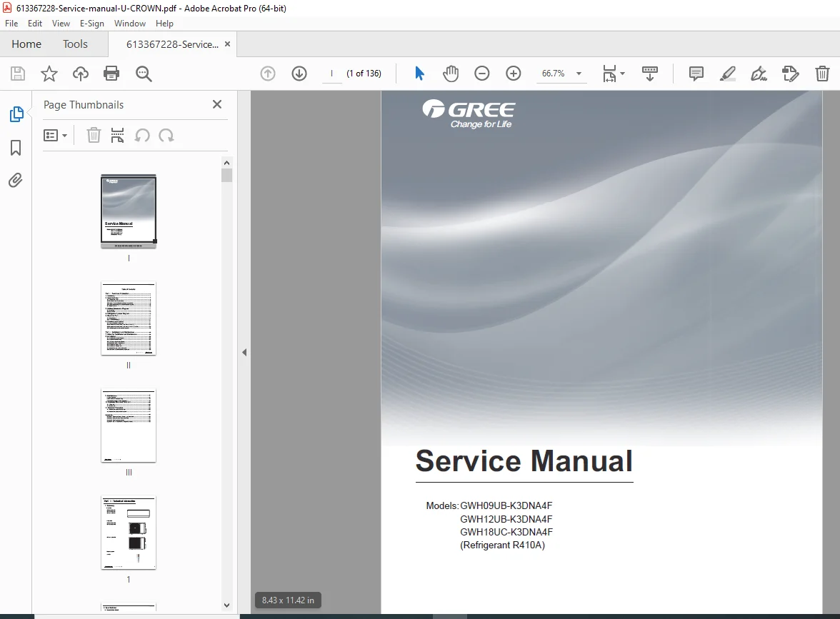Click the stamp tool icon

pos(791,74)
